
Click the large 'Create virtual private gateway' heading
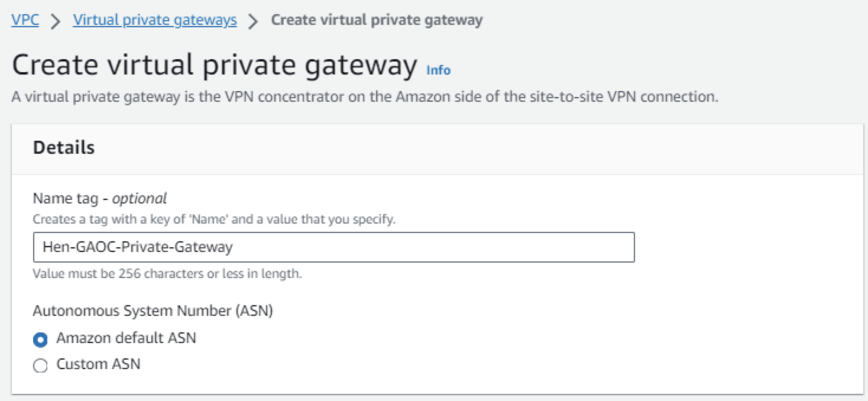tap(214, 65)
